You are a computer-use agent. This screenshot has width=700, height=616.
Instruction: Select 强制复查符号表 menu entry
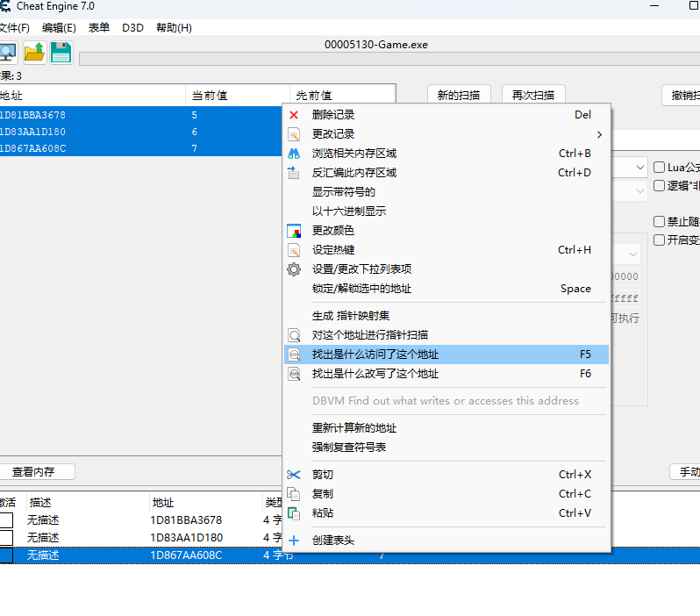446,448
